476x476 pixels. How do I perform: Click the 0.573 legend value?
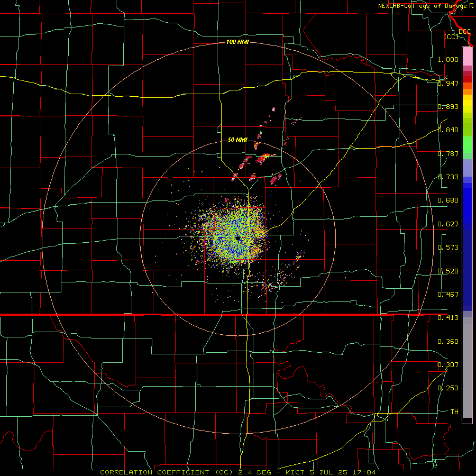[448, 248]
